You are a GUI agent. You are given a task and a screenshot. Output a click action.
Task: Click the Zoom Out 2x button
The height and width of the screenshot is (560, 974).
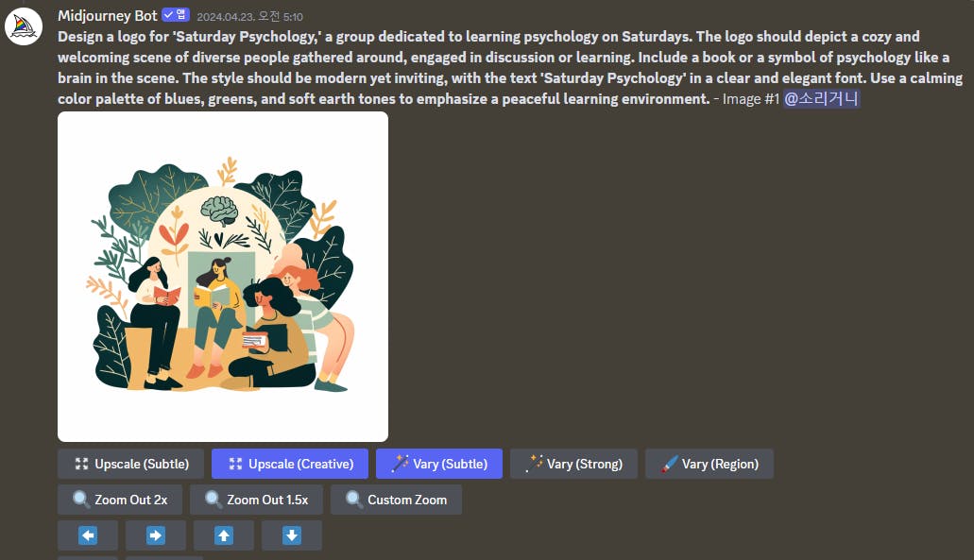[120, 500]
